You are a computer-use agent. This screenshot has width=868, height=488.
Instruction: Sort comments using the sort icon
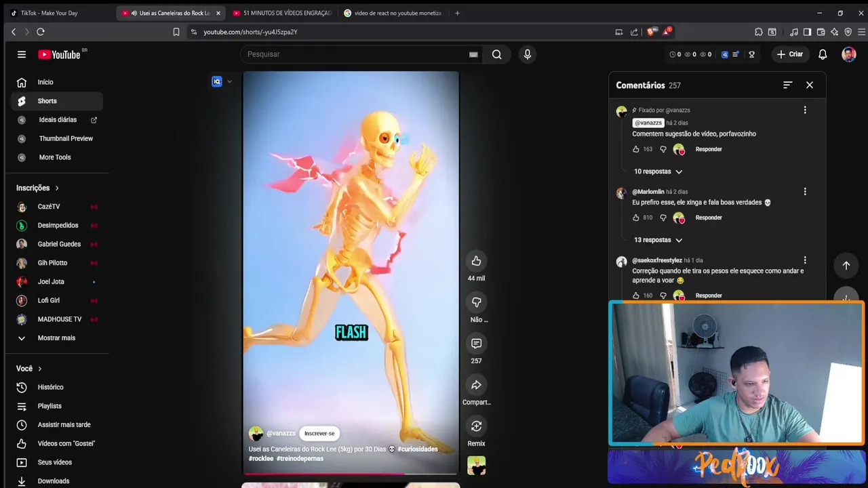787,85
